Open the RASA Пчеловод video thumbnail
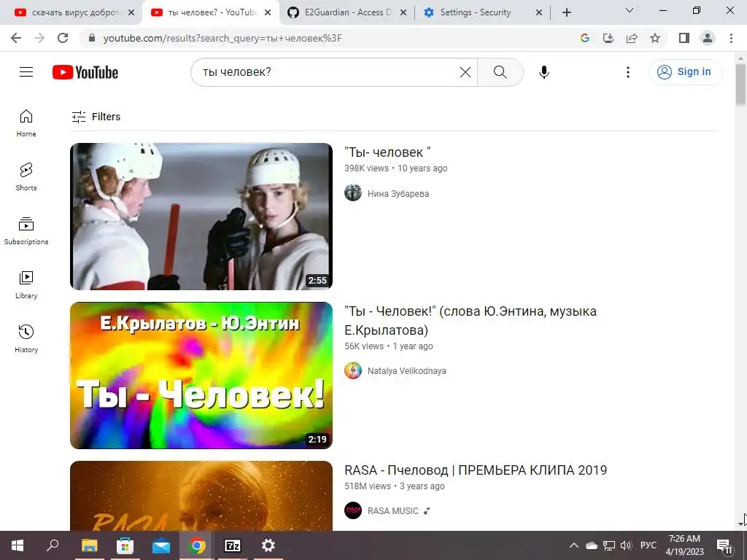Viewport: 747px width, 560px height. pyautogui.click(x=201, y=496)
